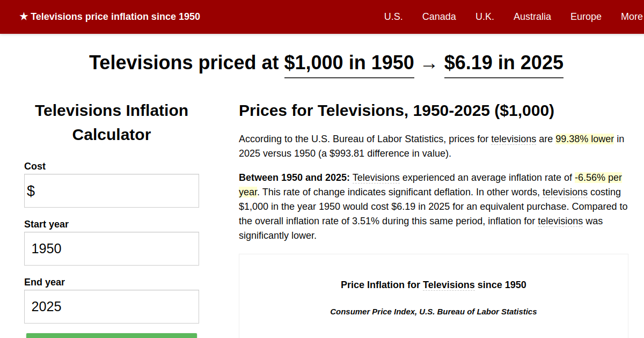This screenshot has width=644, height=338.
Task: Click the 99.38% lower highlighted text
Action: 584,139
